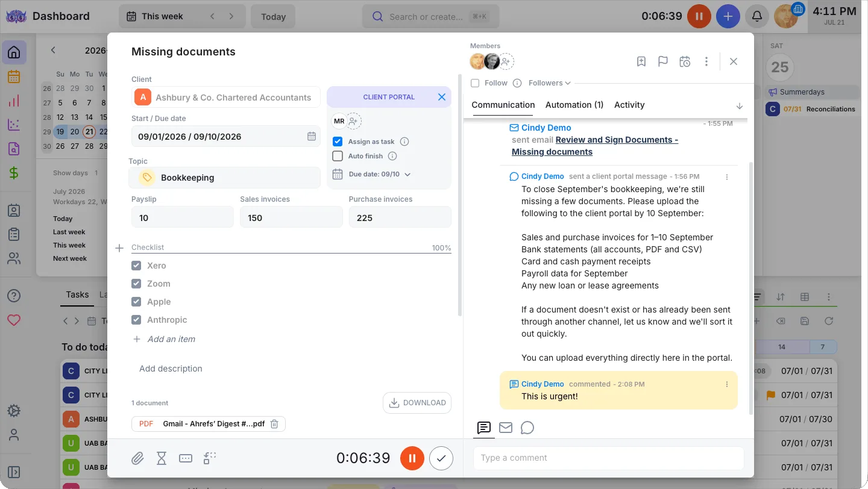Viewport: 868px width, 489px height.
Task: Mark task complete with checkmark button
Action: tap(441, 458)
